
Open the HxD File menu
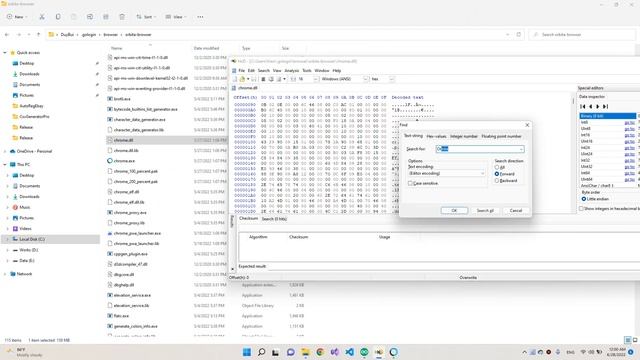[242, 71]
